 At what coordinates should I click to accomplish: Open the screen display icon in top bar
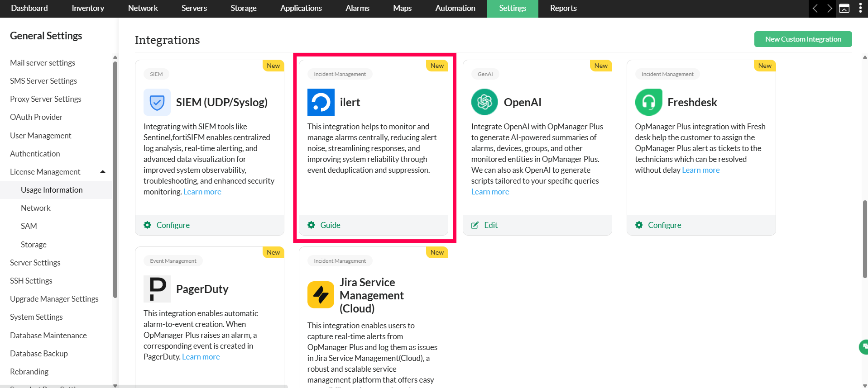coord(844,9)
